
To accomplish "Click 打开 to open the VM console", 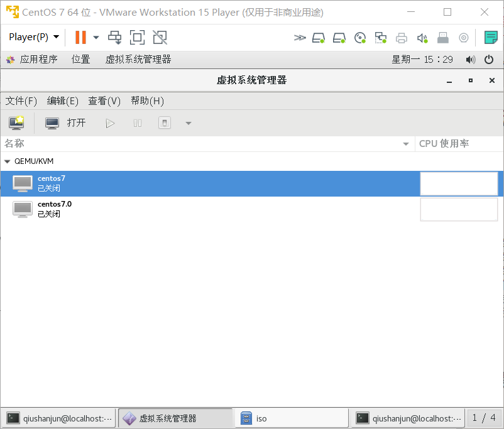I will coord(77,122).
